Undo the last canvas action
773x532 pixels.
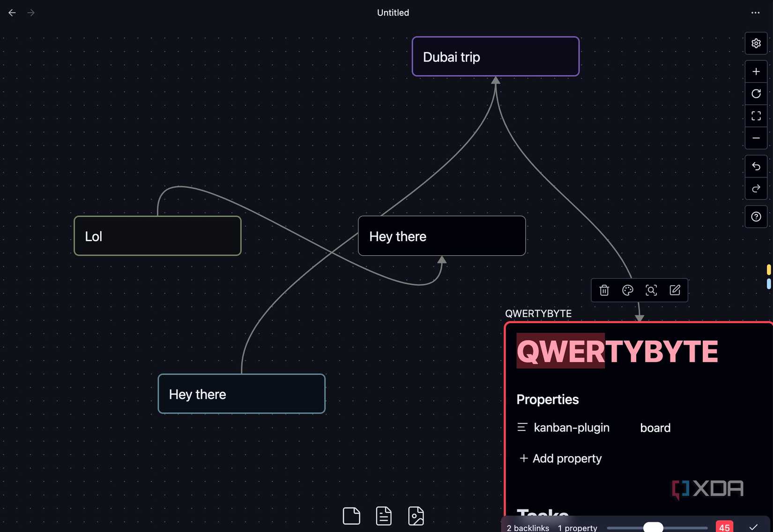click(756, 166)
